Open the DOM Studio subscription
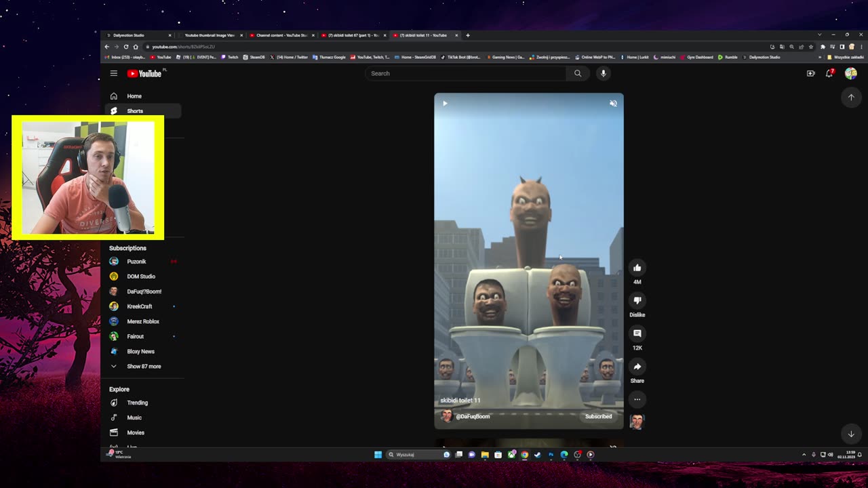868x488 pixels. tap(142, 277)
